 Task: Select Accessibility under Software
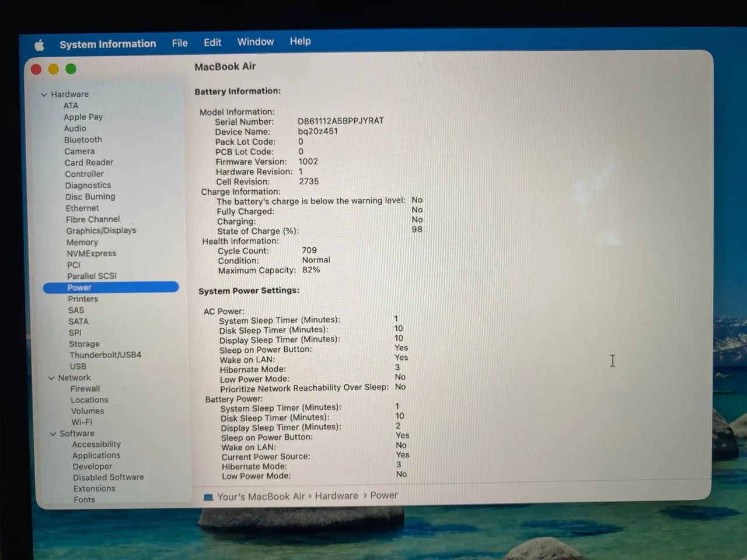(96, 444)
